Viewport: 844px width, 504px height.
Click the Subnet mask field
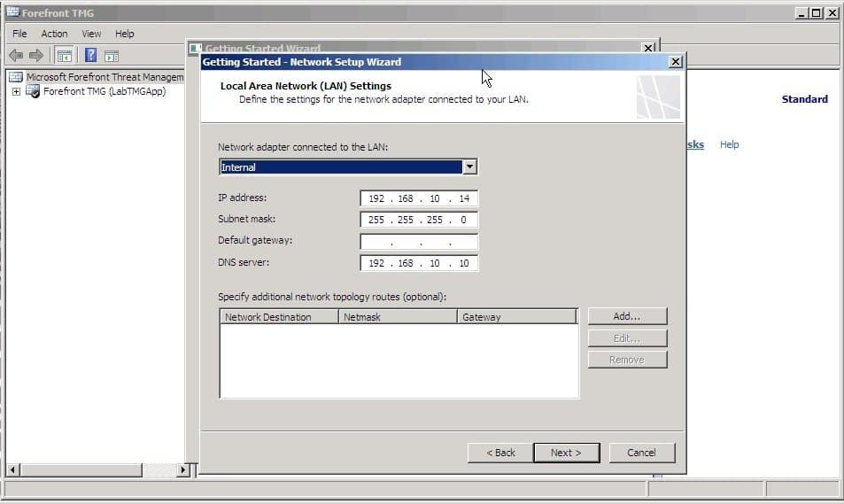419,220
